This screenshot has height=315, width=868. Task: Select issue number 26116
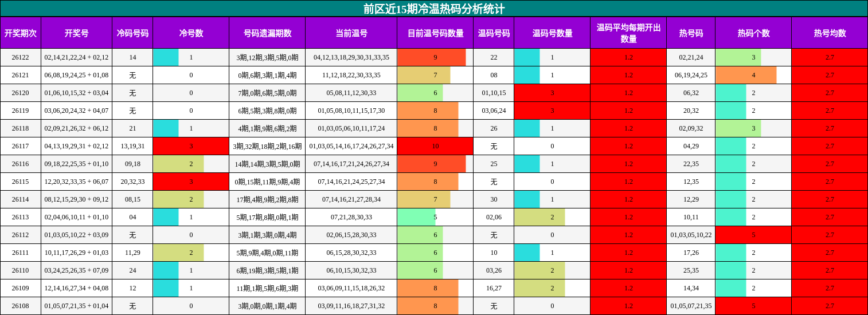[21, 164]
